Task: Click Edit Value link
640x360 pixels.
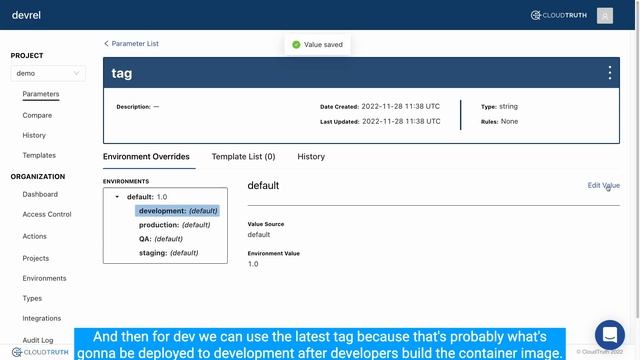Action: pos(603,185)
